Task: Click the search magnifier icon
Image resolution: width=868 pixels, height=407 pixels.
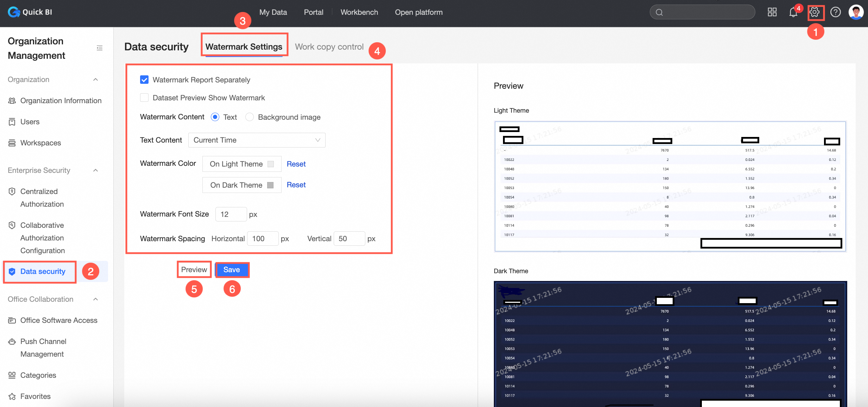Action: [659, 12]
